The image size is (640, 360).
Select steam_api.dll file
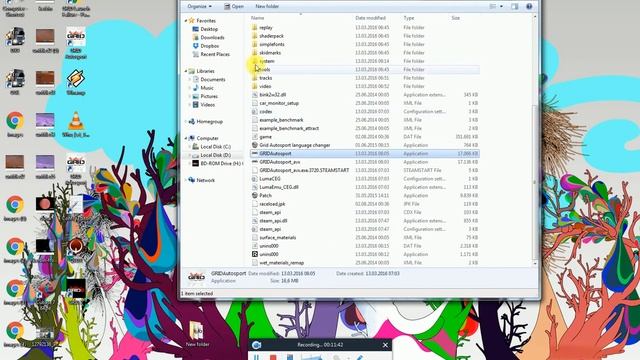pos(364,221)
